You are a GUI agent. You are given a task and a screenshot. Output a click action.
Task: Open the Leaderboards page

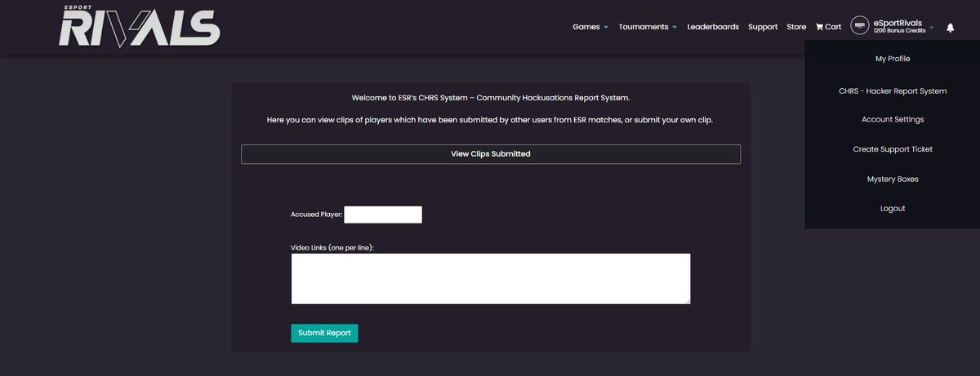tap(713, 27)
